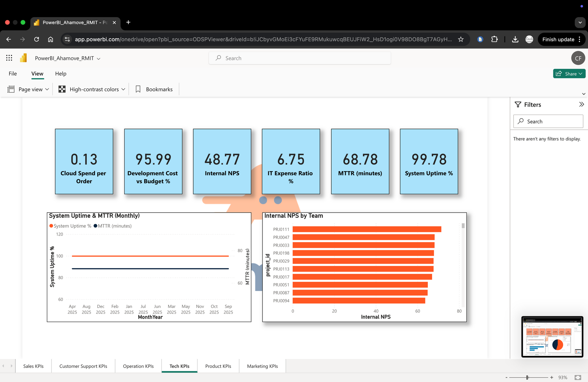Click the fit-to-page icon at bottom right
This screenshot has height=382, width=588.
tap(578, 377)
